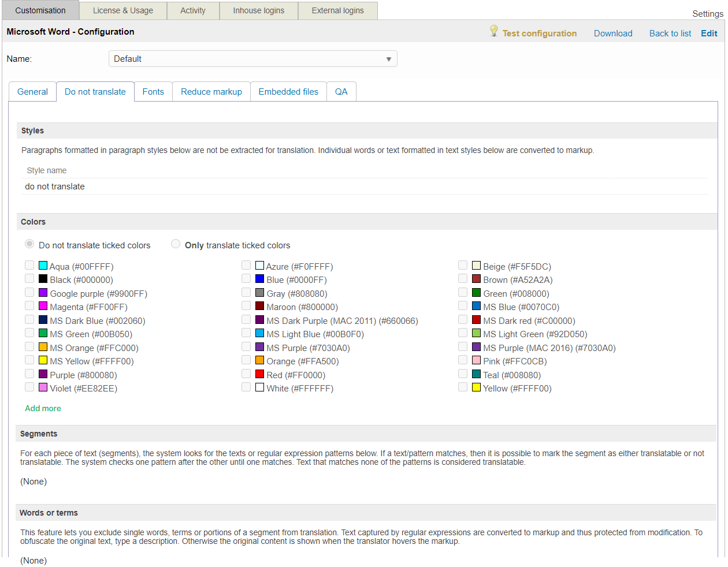The image size is (728, 567).
Task: Go to the Embedded files tab
Action: 288,92
